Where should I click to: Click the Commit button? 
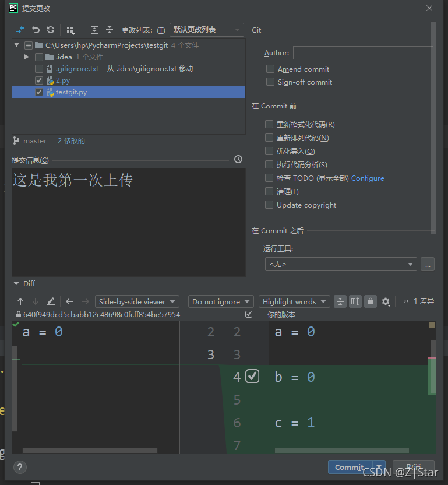click(x=350, y=467)
